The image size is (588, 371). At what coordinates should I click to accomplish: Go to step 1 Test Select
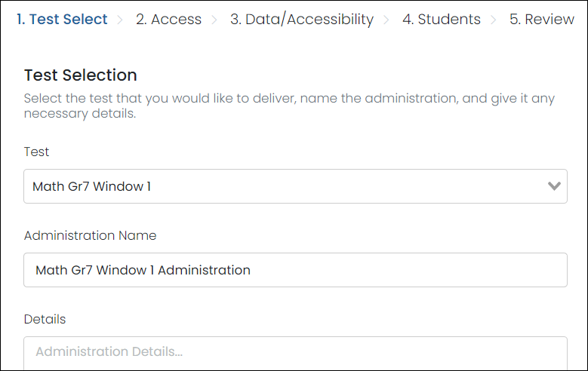(x=62, y=20)
